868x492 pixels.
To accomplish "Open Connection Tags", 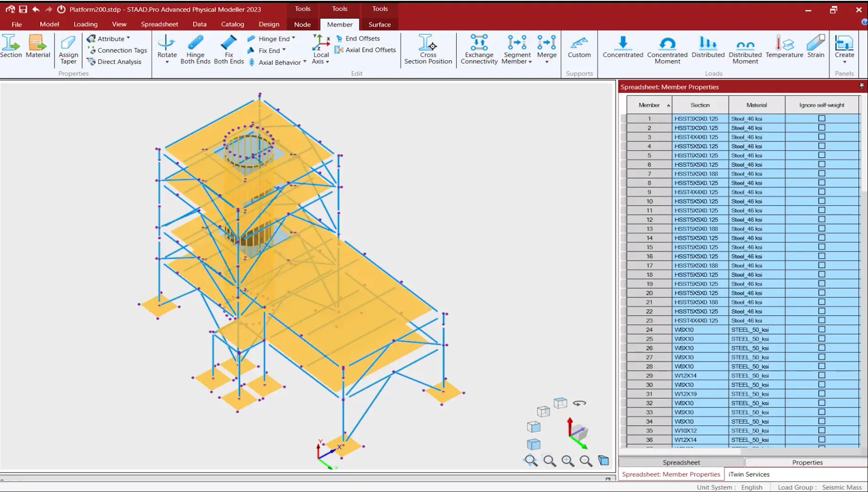I will pyautogui.click(x=118, y=50).
